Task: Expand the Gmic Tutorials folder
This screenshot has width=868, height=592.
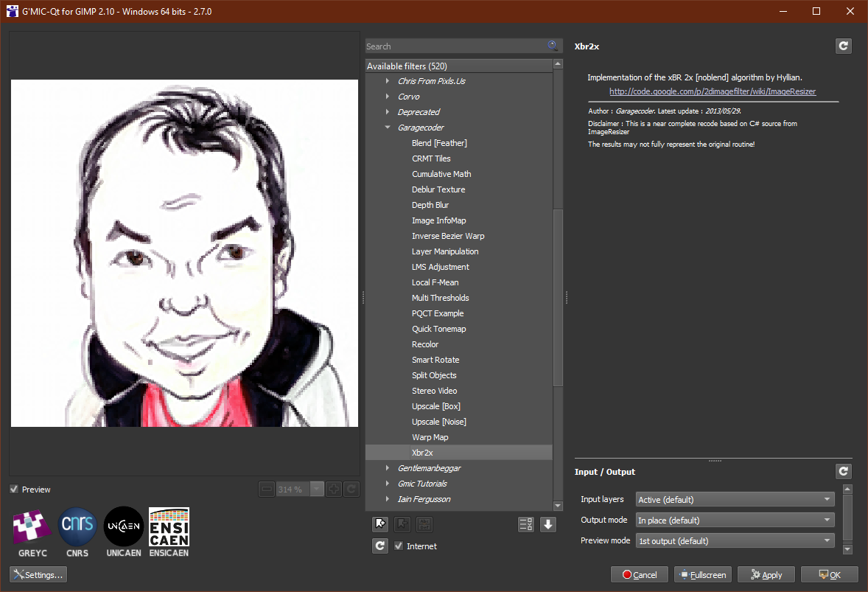Action: tap(388, 484)
